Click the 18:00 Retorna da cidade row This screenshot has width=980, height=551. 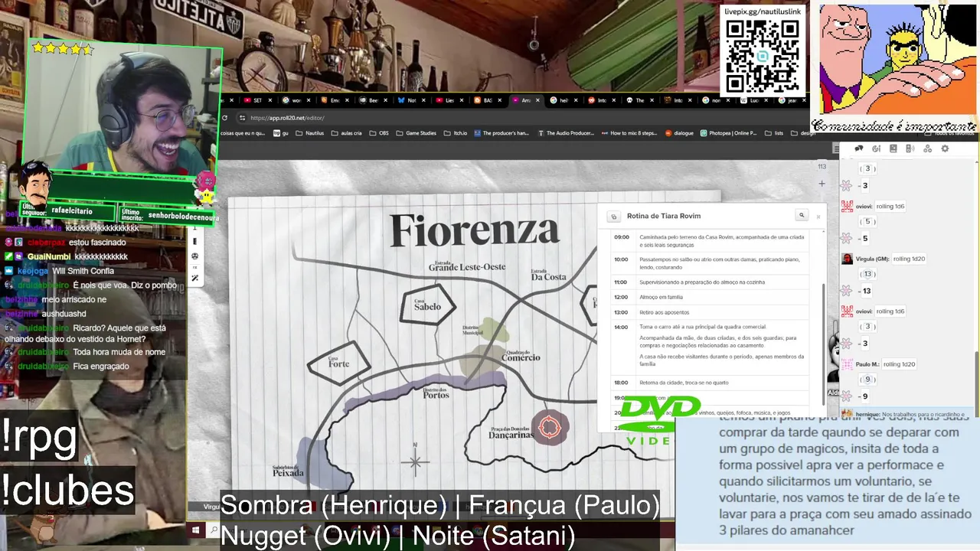710,383
